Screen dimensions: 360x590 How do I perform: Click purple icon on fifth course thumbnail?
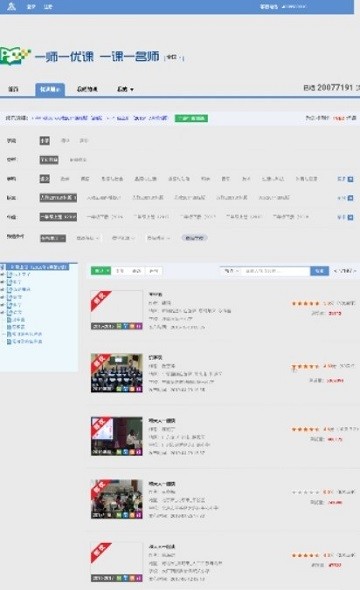[x=139, y=578]
